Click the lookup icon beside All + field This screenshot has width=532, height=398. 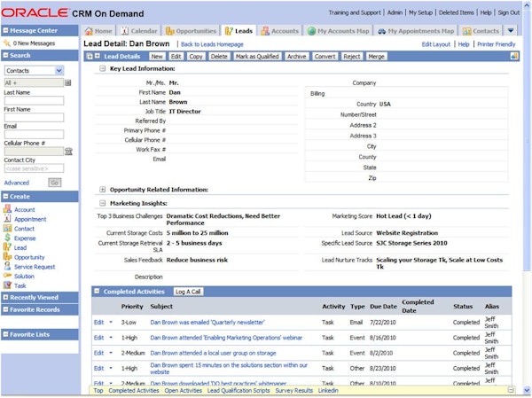pyautogui.click(x=68, y=82)
